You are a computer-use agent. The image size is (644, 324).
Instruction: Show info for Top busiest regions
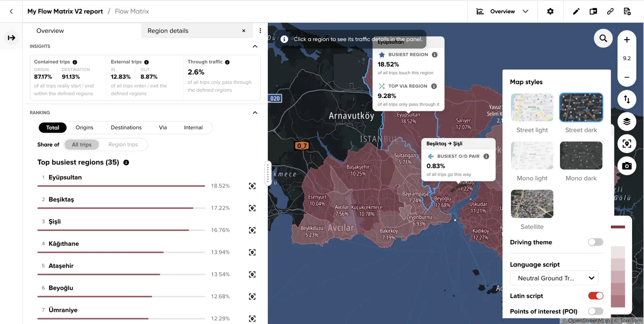tap(126, 162)
